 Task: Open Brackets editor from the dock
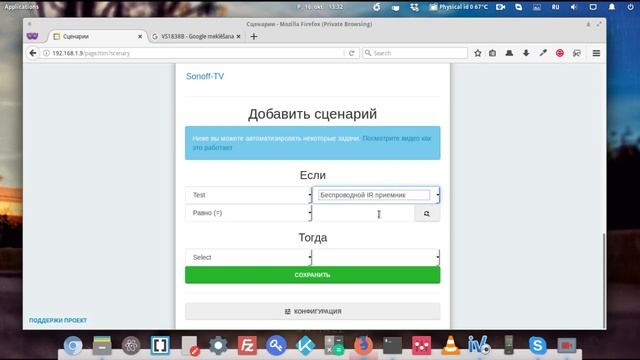(160, 345)
